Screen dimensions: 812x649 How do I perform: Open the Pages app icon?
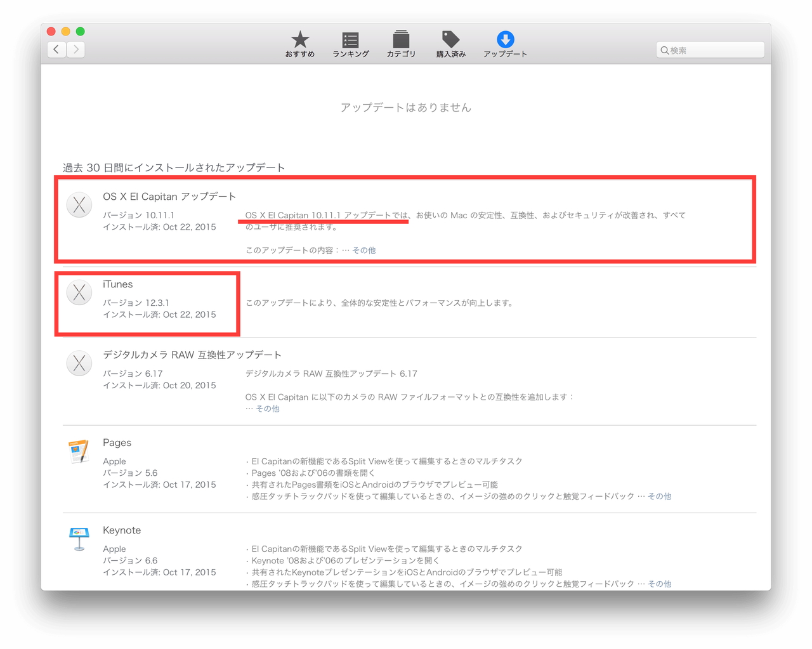pos(79,451)
